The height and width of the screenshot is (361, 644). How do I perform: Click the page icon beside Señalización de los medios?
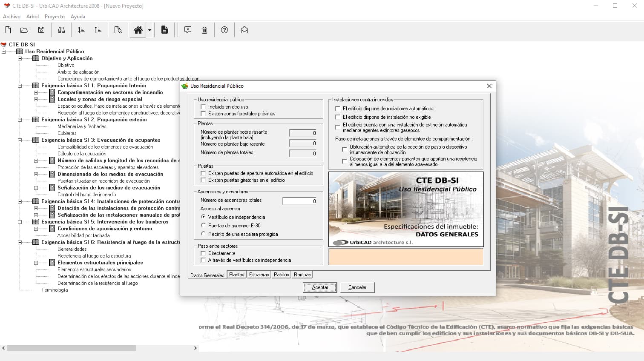(52, 188)
